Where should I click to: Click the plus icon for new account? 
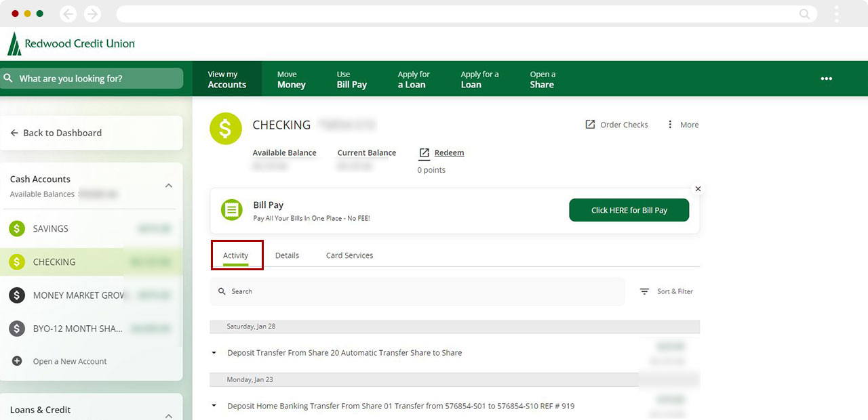[17, 361]
